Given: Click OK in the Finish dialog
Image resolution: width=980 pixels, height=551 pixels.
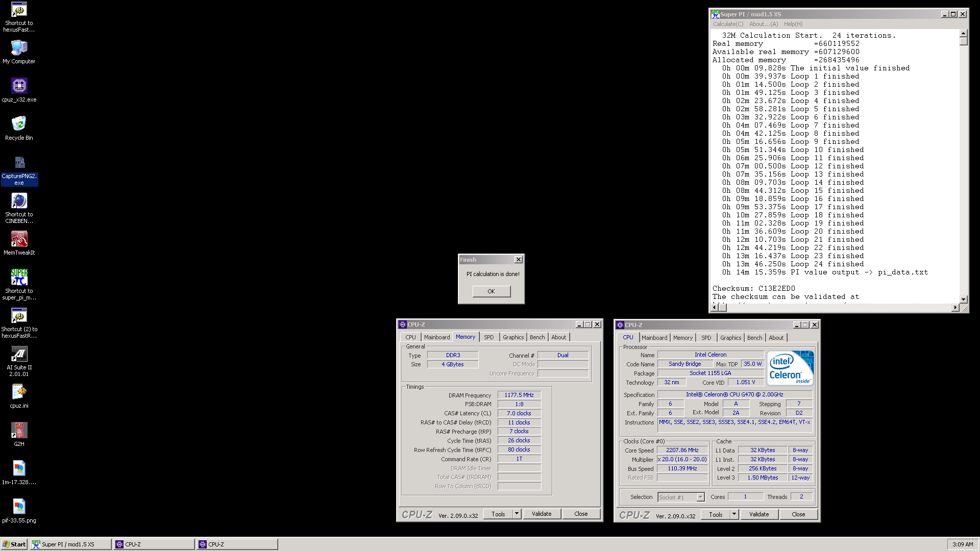Looking at the screenshot, I should tap(491, 291).
